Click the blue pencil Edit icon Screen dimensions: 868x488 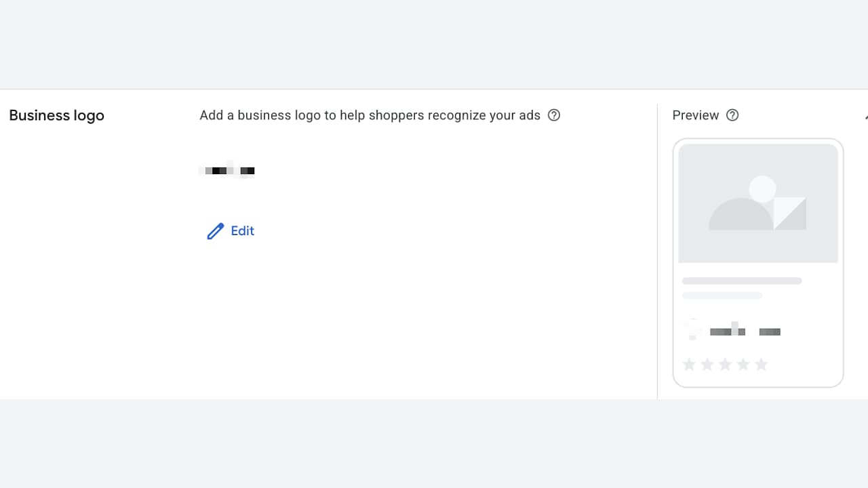(x=215, y=231)
